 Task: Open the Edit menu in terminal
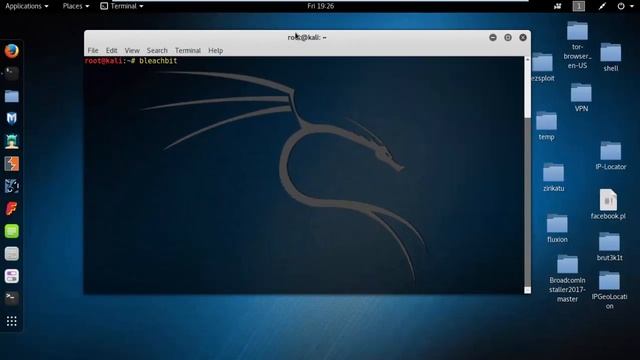tap(111, 51)
